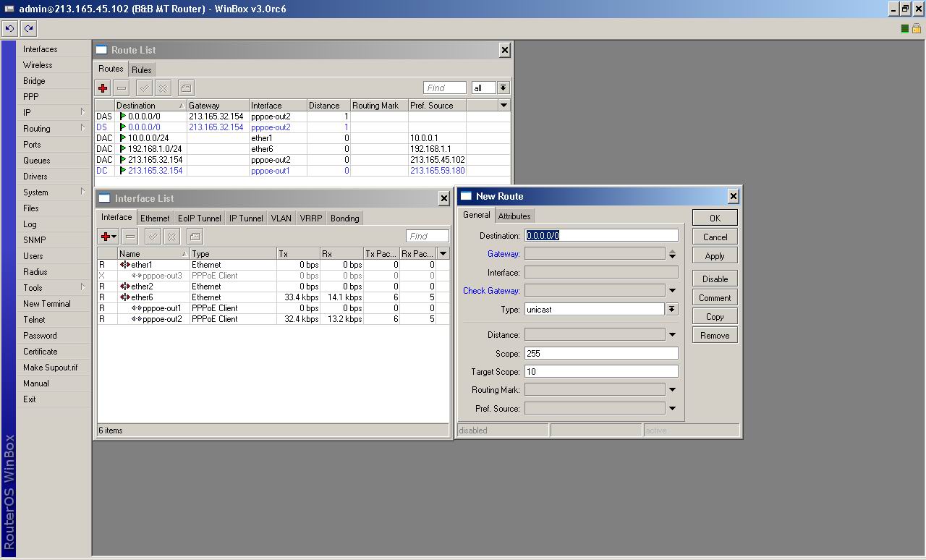Click the Undo arrow in the top toolbar
Screen dimensions: 926x560
[x=9, y=28]
